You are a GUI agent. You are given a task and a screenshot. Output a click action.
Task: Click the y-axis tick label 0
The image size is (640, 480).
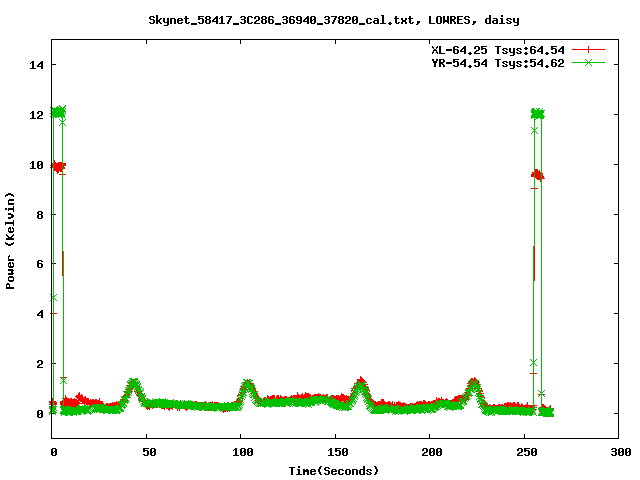[40, 414]
